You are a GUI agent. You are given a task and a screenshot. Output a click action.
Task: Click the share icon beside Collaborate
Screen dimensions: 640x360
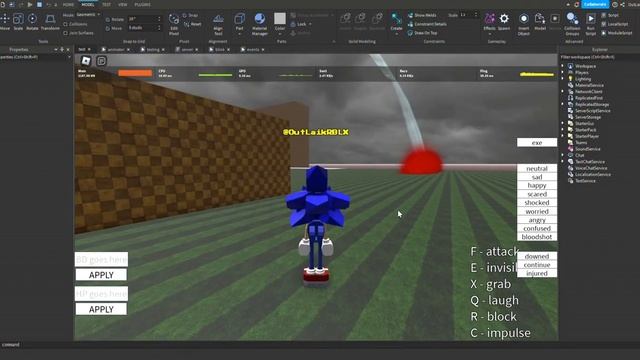point(622,4)
